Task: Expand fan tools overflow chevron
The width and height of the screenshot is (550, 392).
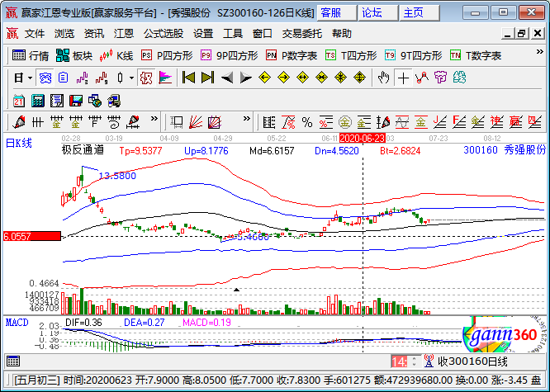Action: (247, 119)
